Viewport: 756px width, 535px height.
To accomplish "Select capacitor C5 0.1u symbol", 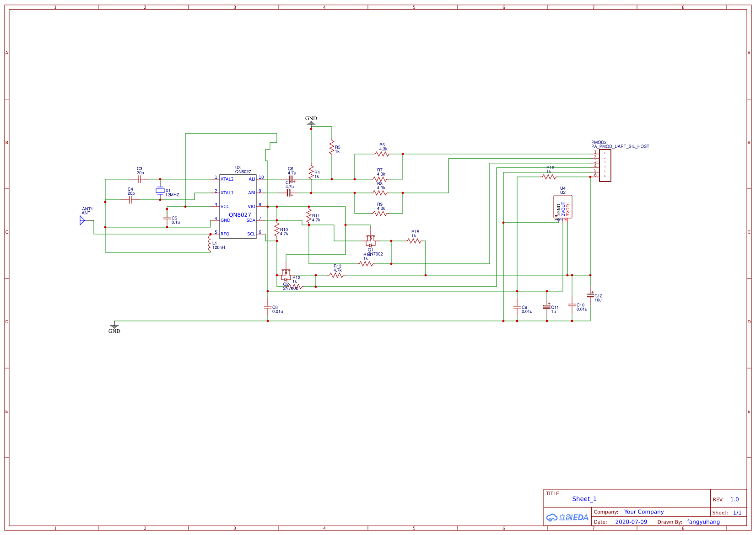I will (167, 218).
